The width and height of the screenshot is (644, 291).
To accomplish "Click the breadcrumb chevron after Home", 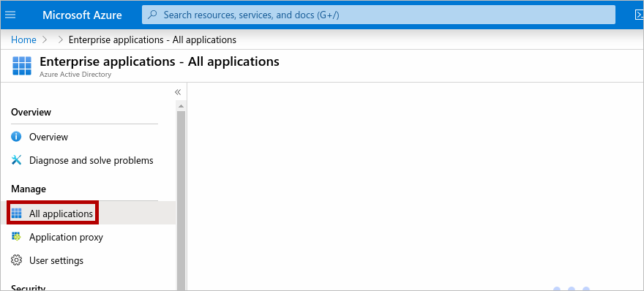I will (x=45, y=39).
